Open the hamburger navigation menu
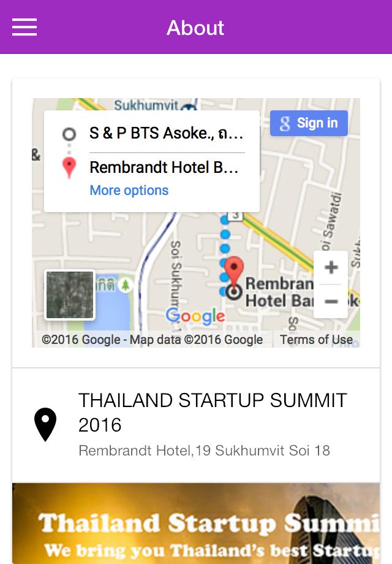The height and width of the screenshot is (564, 392). point(24,27)
